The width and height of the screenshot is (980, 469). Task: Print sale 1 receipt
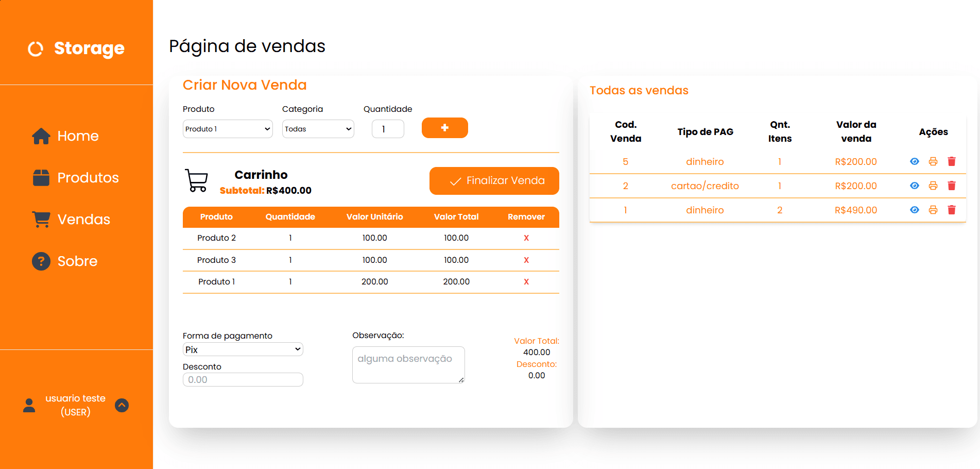coord(933,210)
